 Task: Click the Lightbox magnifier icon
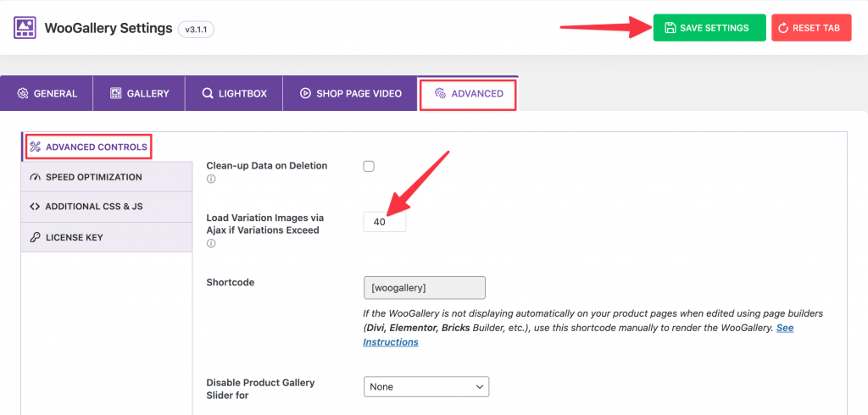pos(208,93)
